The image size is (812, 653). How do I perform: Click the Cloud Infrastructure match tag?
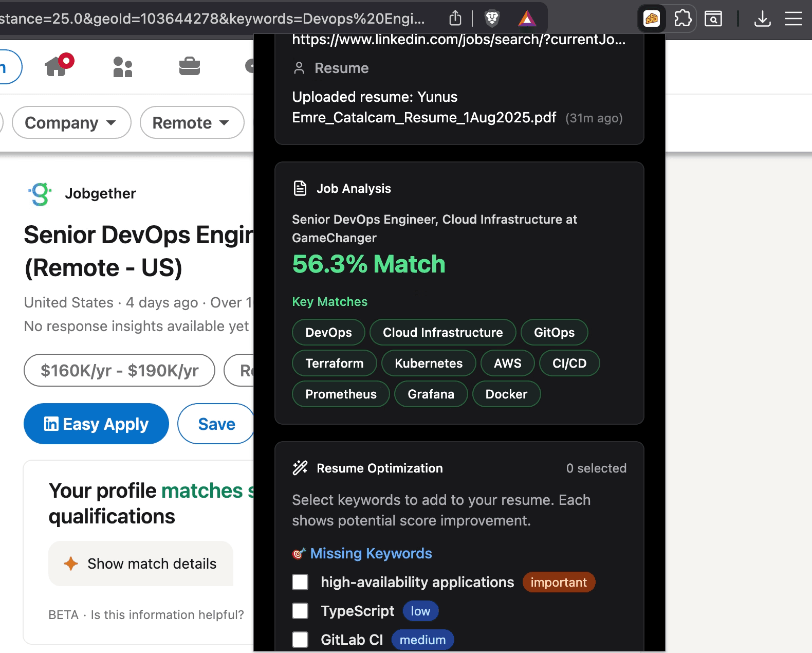(x=442, y=332)
